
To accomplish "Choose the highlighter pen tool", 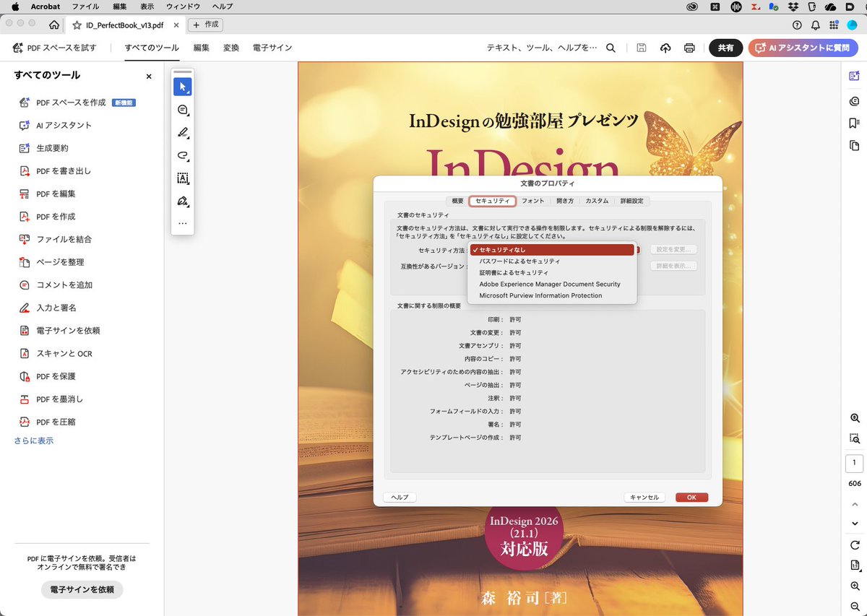I will tap(182, 133).
